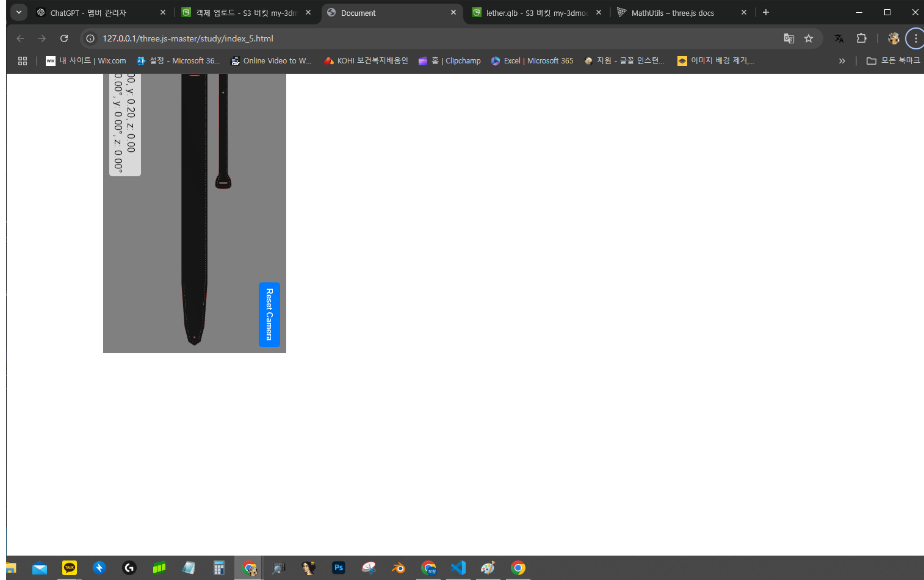Minimize the Chrome window

click(x=859, y=12)
